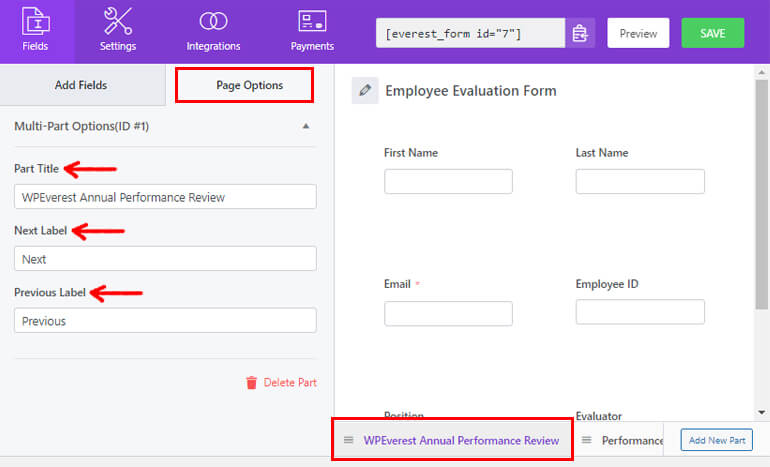
Task: Open the Integrations circles icon
Action: [x=213, y=22]
